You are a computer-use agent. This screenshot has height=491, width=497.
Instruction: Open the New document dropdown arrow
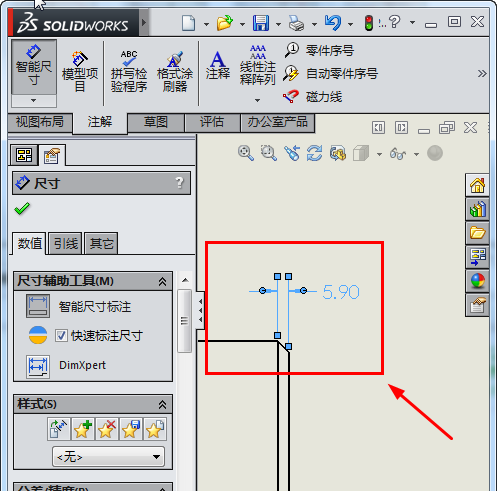coord(206,24)
